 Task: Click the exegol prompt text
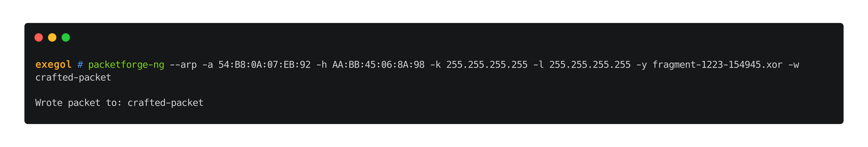tap(53, 64)
